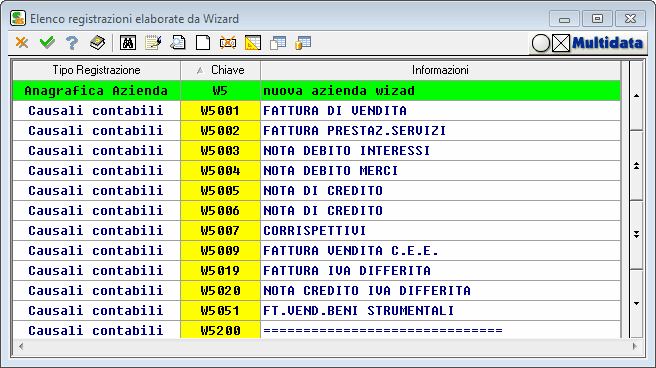Select key W5006
The height and width of the screenshot is (368, 656).
click(220, 211)
